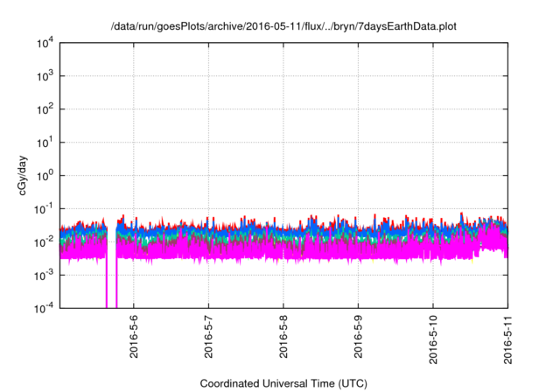The image size is (560, 392).
Task: Click the plot title file path
Action: [283, 26]
